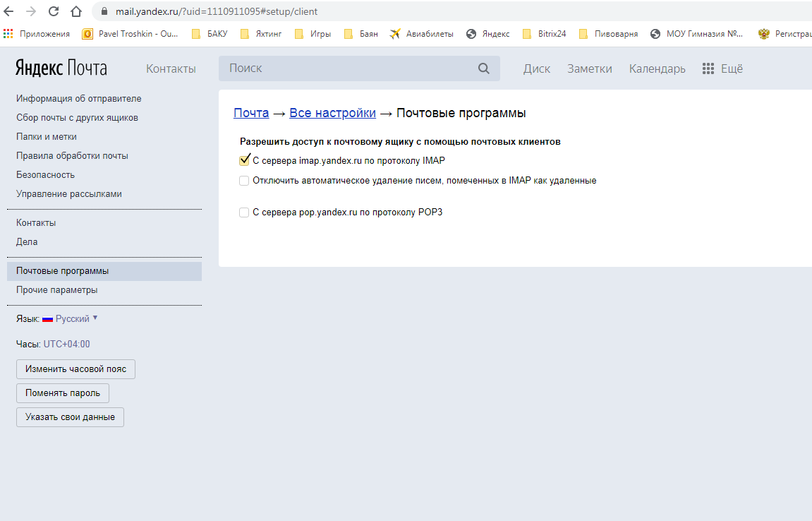This screenshot has width=812, height=521.
Task: Enable POP3 access via pop.yandex.ru
Action: click(x=244, y=212)
